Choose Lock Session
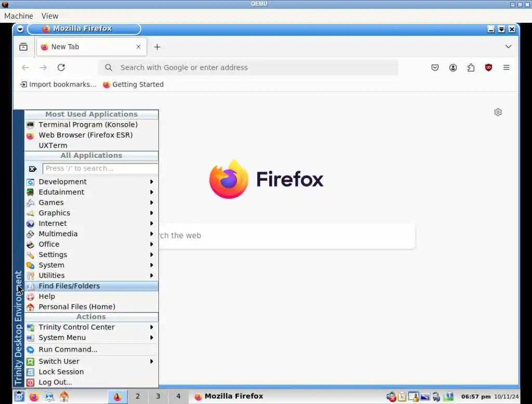The image size is (532, 404). click(x=91, y=372)
